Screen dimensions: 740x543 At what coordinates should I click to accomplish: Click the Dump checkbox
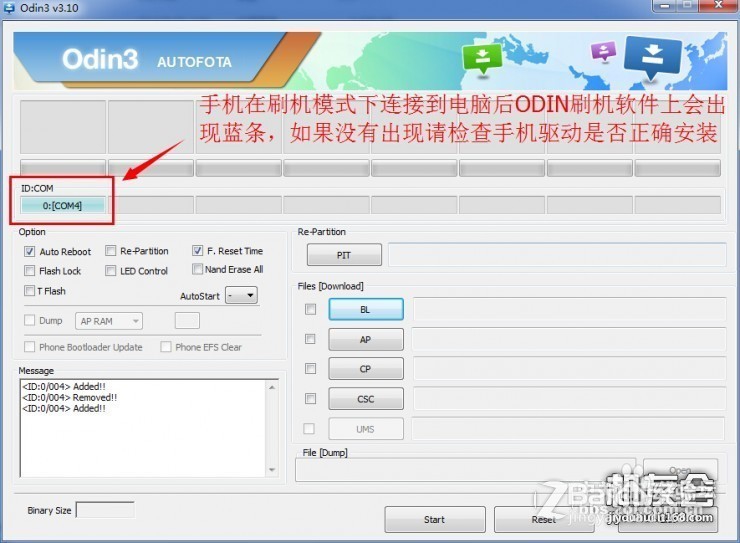click(x=29, y=320)
